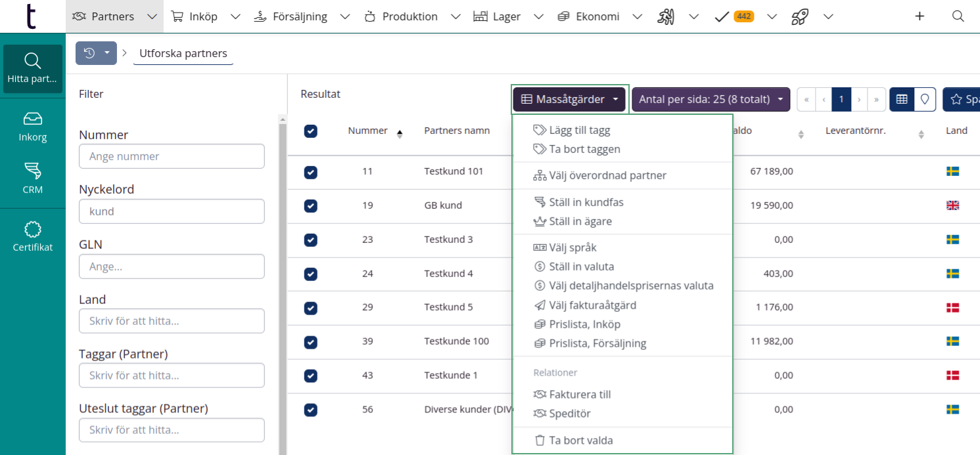Click the search magnifier icon in top bar
Screen dimensions: 980x455
coord(958,16)
